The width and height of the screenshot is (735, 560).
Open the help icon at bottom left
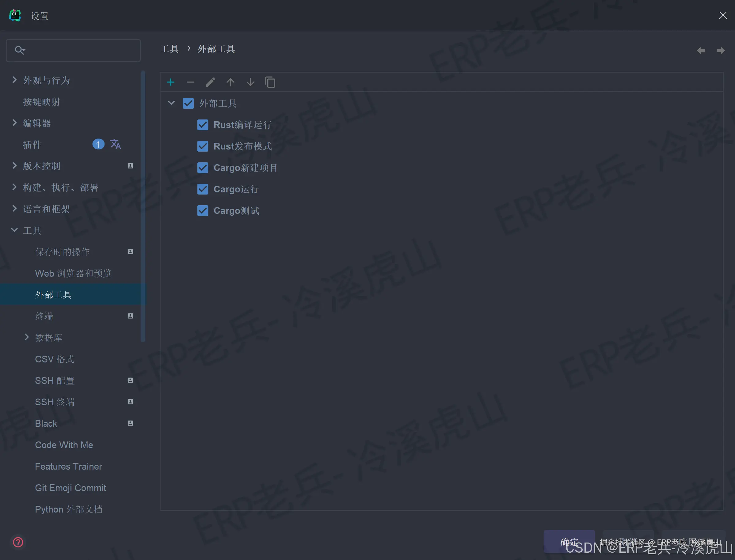pyautogui.click(x=18, y=542)
